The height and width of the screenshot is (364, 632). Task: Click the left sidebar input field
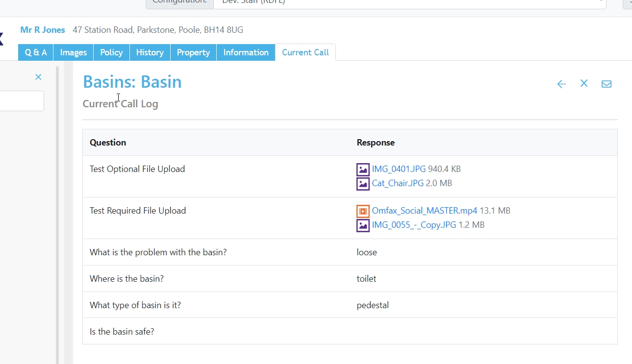(x=22, y=101)
